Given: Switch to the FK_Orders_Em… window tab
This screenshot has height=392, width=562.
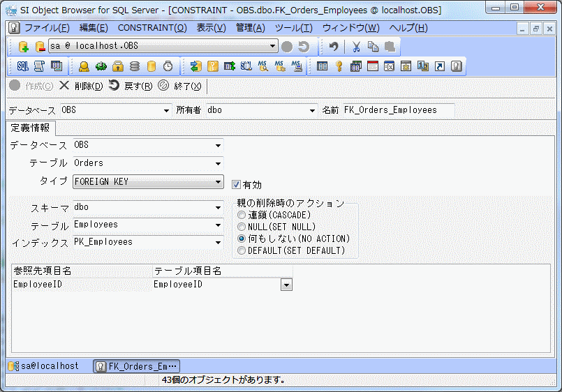Looking at the screenshot, I should pos(137,366).
